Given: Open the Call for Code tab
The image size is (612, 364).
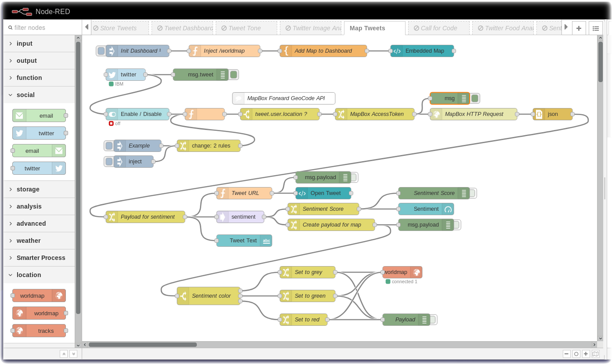Looking at the screenshot, I should (x=438, y=28).
